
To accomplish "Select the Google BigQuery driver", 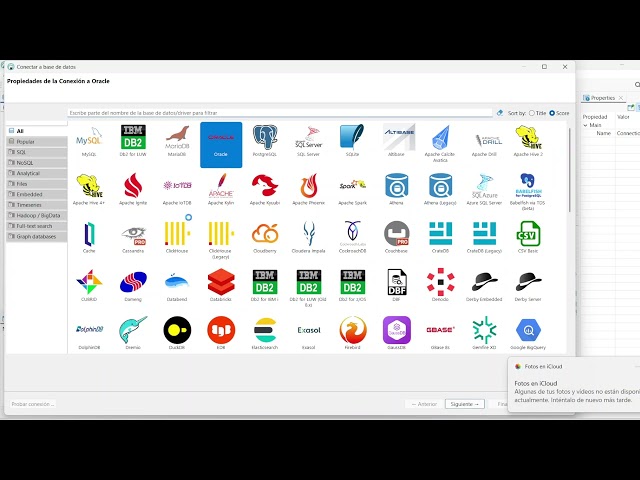I will coord(528,334).
